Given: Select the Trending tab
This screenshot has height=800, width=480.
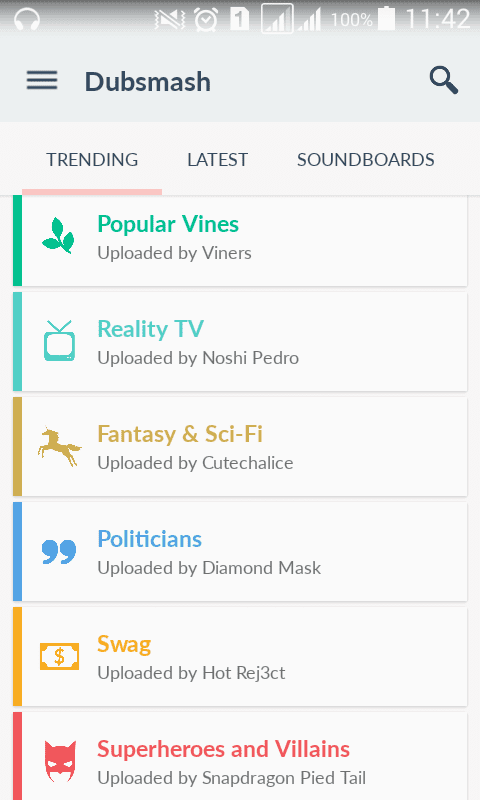Looking at the screenshot, I should (x=92, y=160).
